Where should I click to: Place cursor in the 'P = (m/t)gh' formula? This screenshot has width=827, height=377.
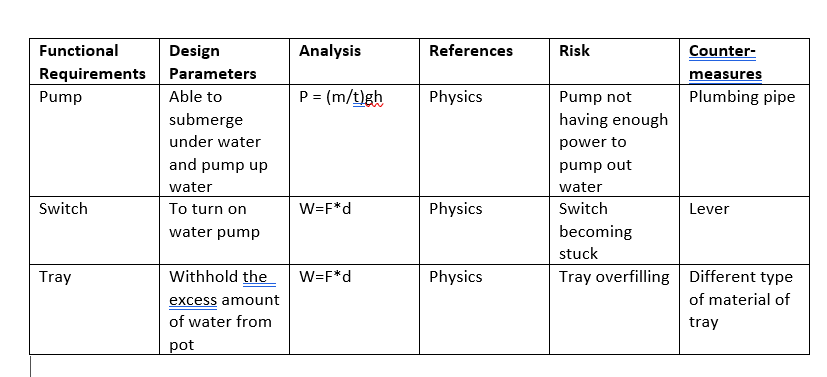(341, 98)
